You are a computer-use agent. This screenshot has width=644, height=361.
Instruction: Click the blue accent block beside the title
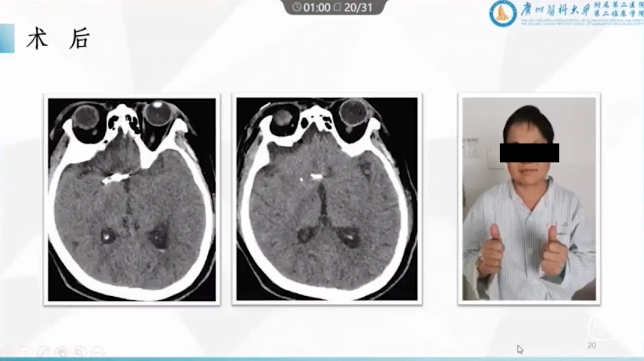(7, 38)
